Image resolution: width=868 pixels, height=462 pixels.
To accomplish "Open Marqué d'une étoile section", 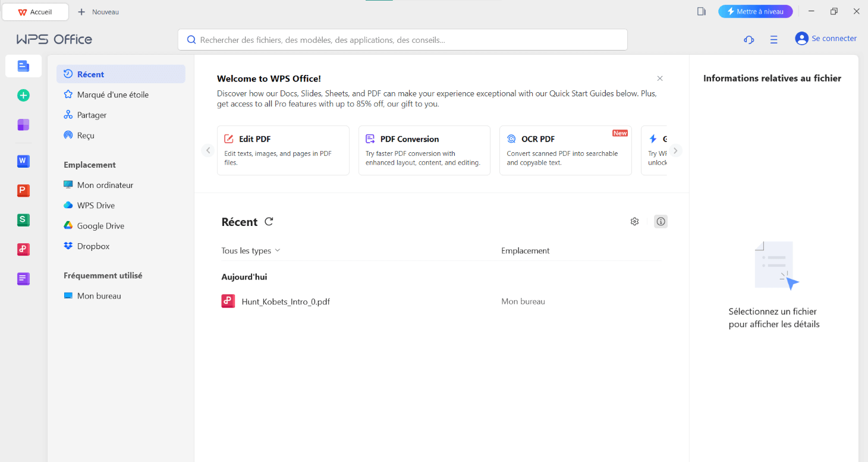I will coord(121,95).
